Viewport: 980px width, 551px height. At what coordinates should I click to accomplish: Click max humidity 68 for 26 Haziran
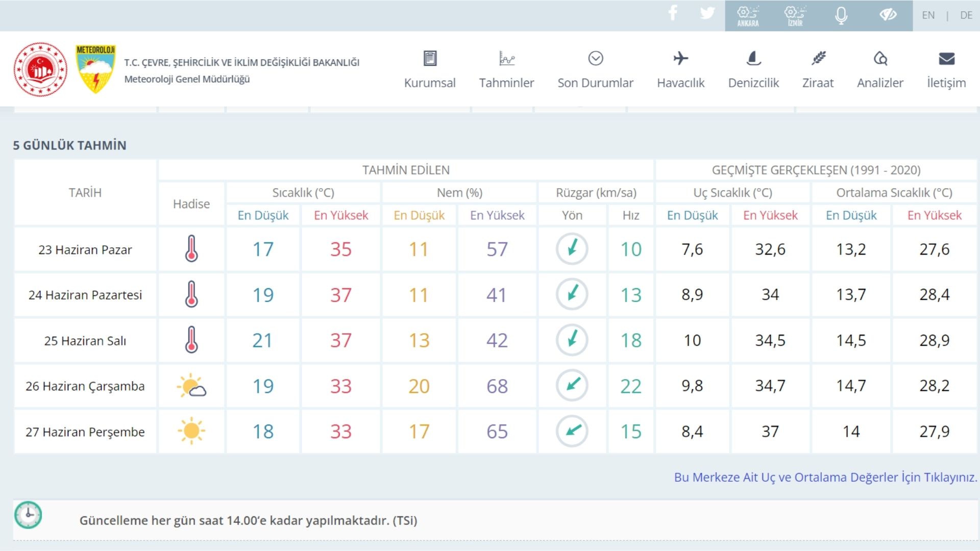(497, 386)
